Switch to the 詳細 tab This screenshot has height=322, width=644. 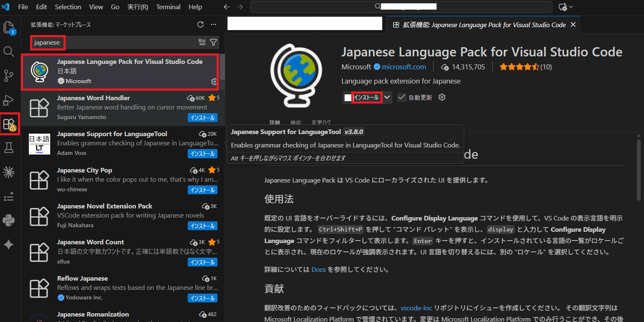[x=275, y=122]
